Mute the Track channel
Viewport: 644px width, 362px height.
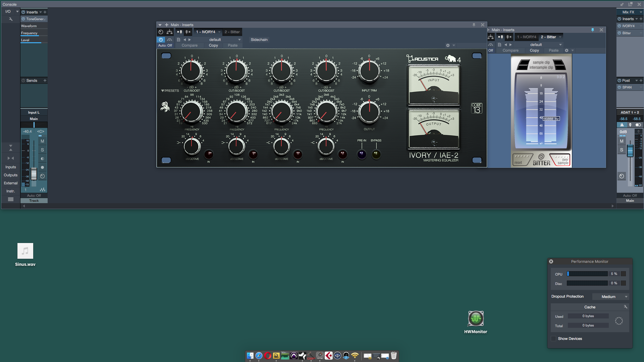coord(42,141)
